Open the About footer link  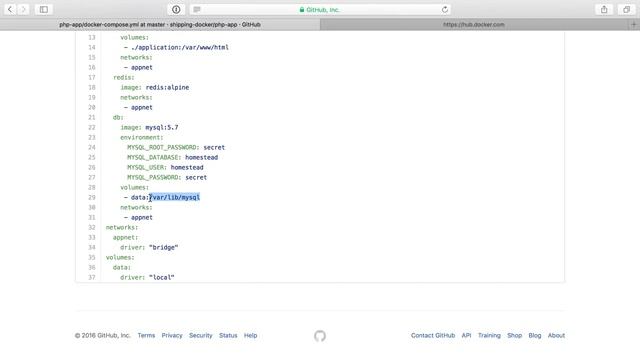[x=556, y=336]
